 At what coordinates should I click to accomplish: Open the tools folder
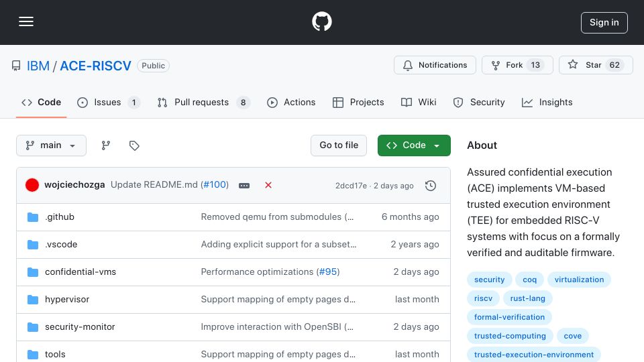(55, 354)
